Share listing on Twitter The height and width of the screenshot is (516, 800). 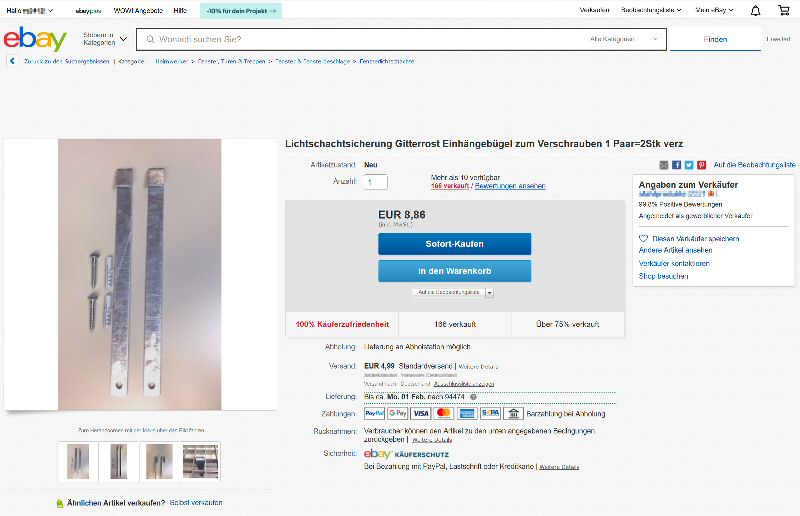click(x=689, y=165)
